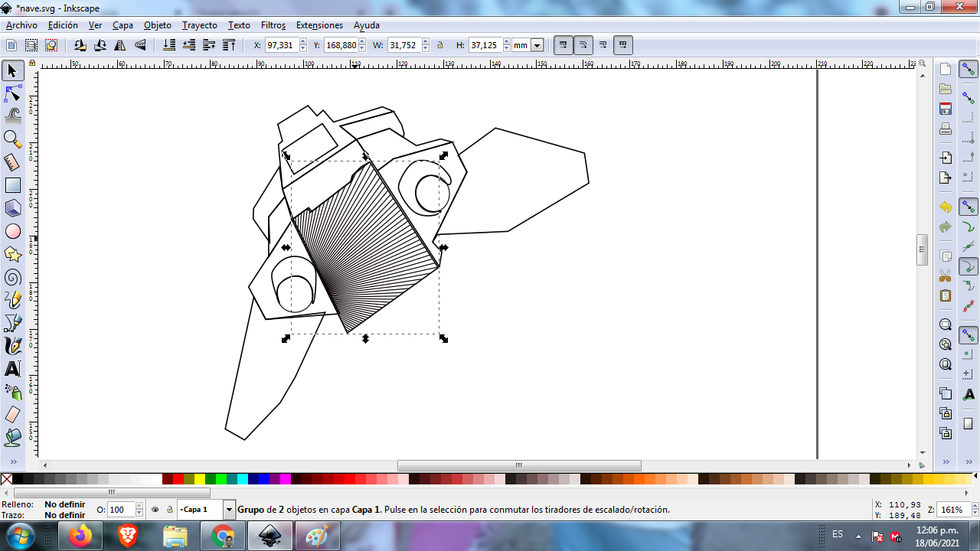The height and width of the screenshot is (551, 980).
Task: Rotate selection 90° counter-clockwise
Action: (x=80, y=45)
